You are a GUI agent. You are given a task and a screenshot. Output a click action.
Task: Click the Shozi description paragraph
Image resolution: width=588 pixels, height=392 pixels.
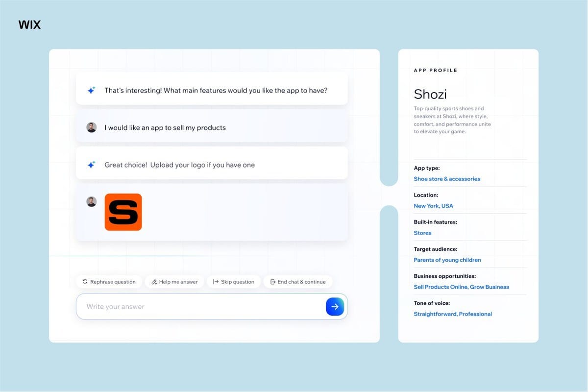(x=452, y=120)
